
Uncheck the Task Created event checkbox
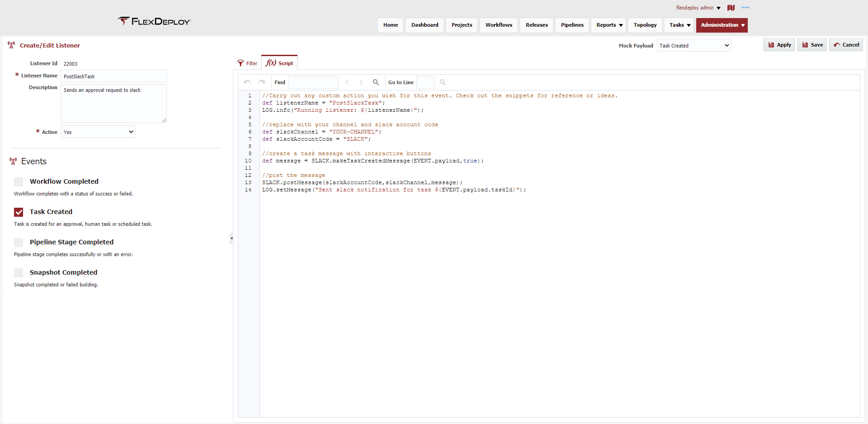click(x=19, y=212)
